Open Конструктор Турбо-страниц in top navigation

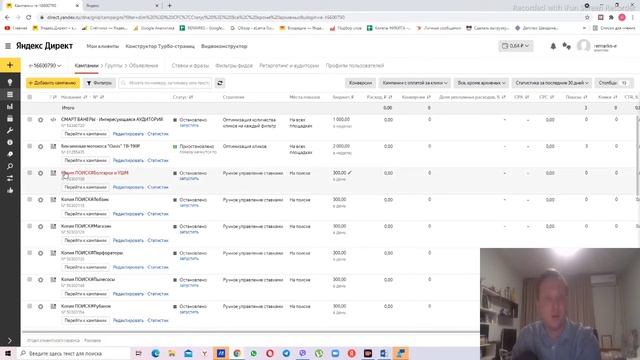[x=160, y=46]
